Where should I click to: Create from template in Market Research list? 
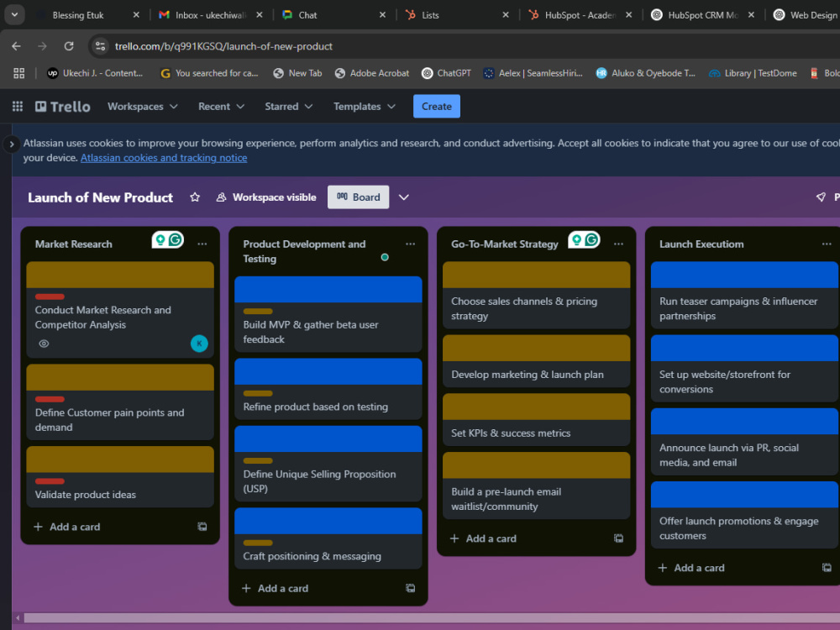click(x=202, y=527)
